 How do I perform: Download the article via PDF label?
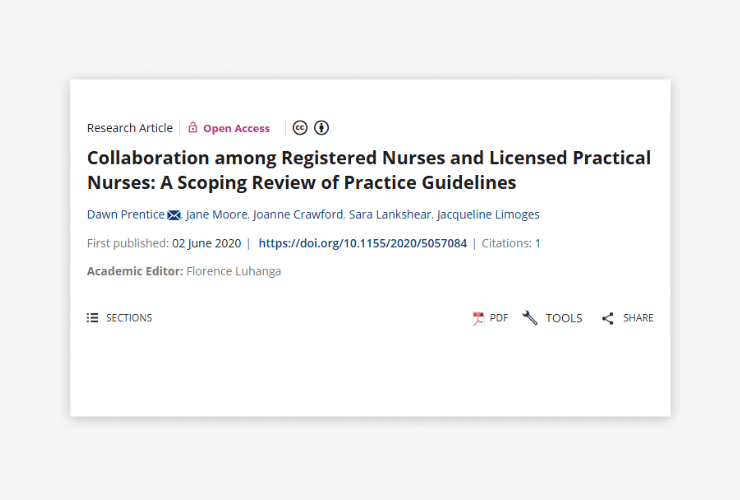tap(499, 318)
